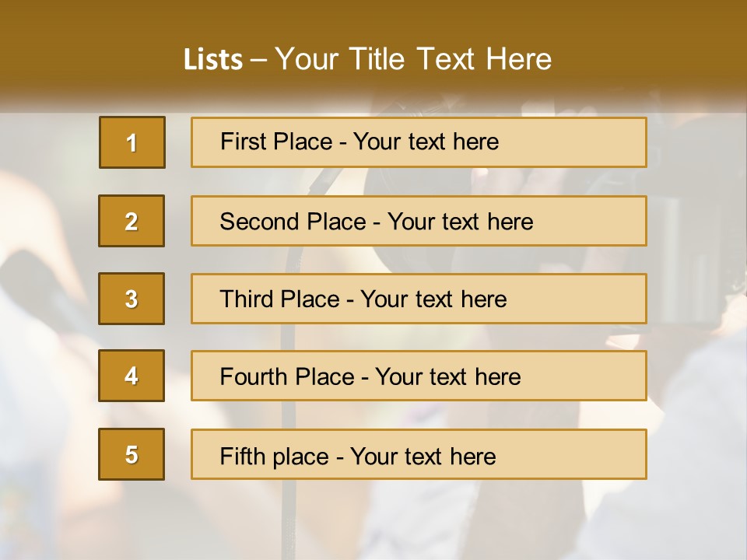Click the number 3 box
The image size is (747, 560).
tap(132, 299)
